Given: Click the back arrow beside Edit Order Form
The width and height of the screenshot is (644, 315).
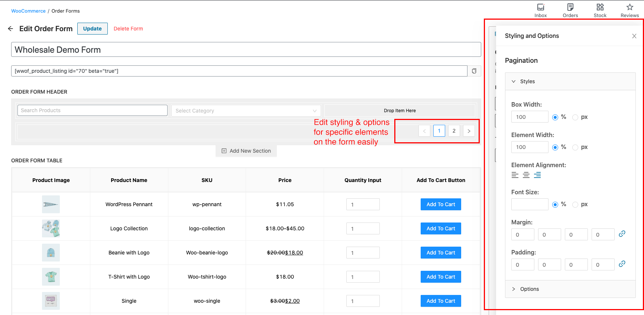Looking at the screenshot, I should [10, 29].
